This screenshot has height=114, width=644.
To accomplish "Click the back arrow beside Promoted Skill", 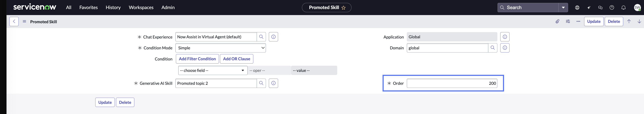I will 14,22.
